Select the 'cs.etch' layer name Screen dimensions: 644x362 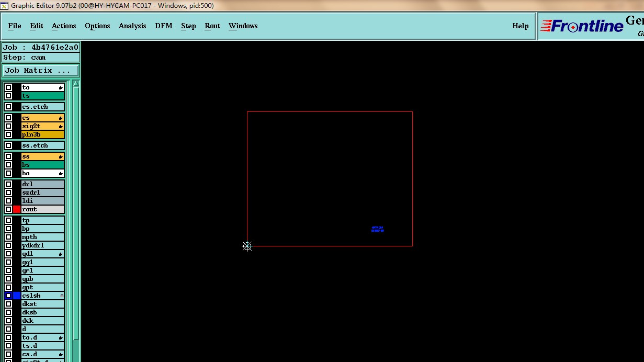point(43,107)
